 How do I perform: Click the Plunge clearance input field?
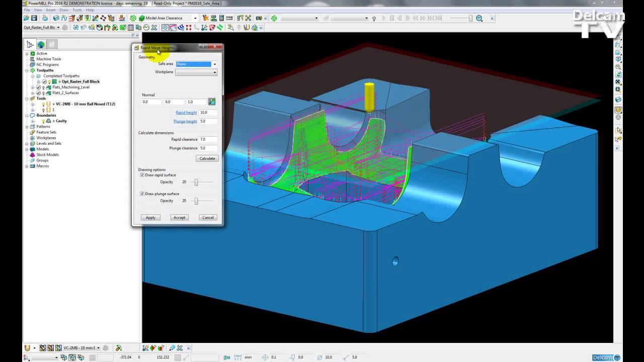(208, 148)
